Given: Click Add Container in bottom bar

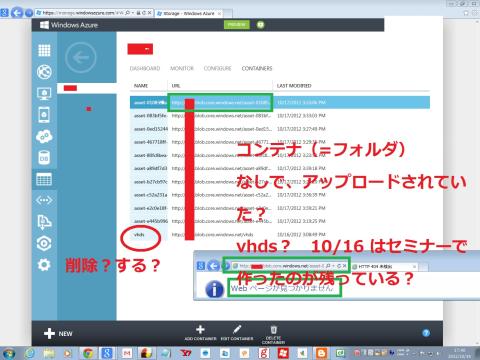Looking at the screenshot, I should [200, 333].
